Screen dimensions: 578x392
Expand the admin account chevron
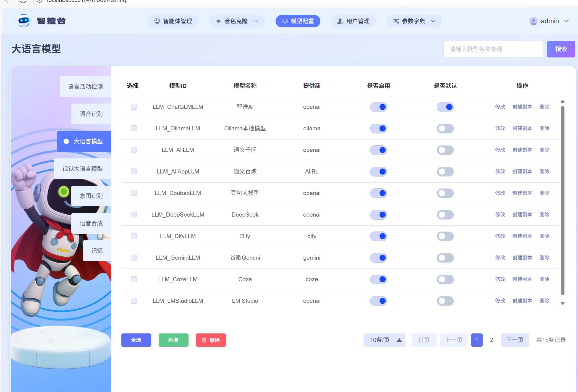[x=566, y=21]
